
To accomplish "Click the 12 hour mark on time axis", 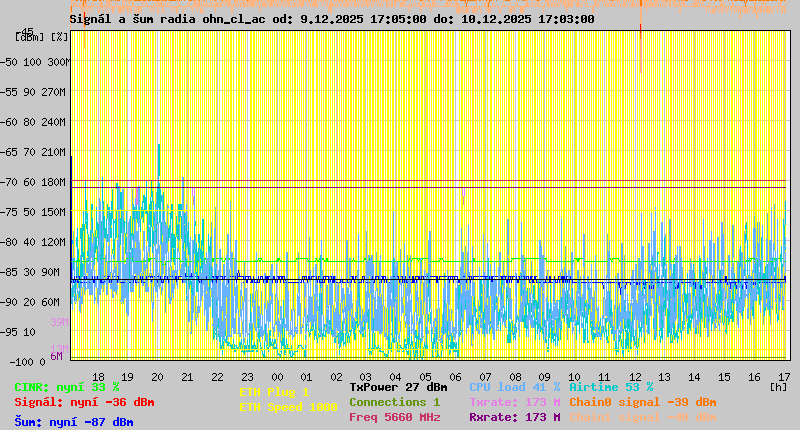I will pos(635,377).
